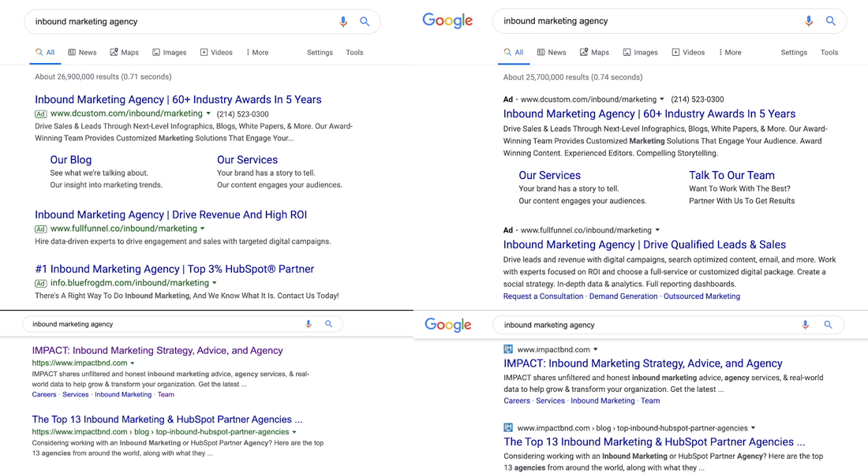Open 'The Top 13 Inbound Marketing' result in lower-left panel
The height and width of the screenshot is (473, 868).
pos(167,419)
